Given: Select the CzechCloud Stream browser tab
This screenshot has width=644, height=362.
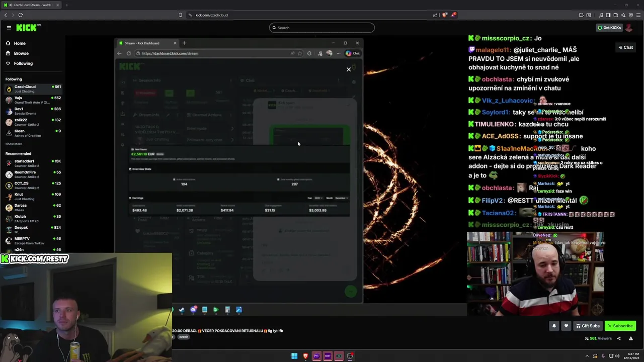Looking at the screenshot, I should pyautogui.click(x=31, y=5).
